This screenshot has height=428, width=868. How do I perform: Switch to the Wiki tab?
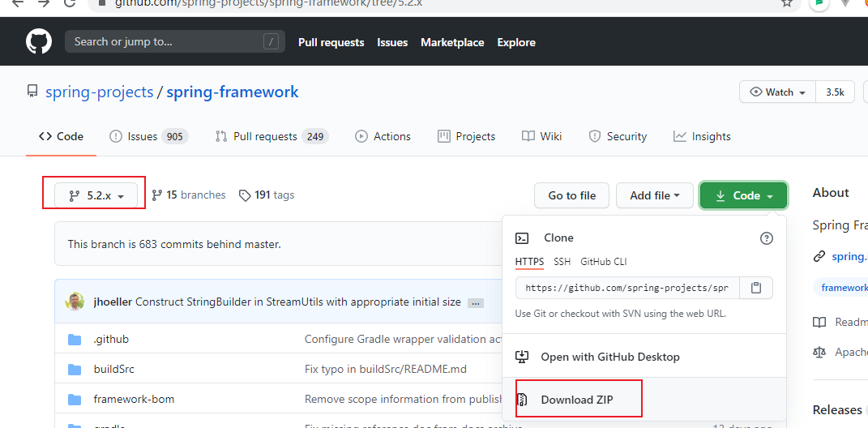coord(542,136)
